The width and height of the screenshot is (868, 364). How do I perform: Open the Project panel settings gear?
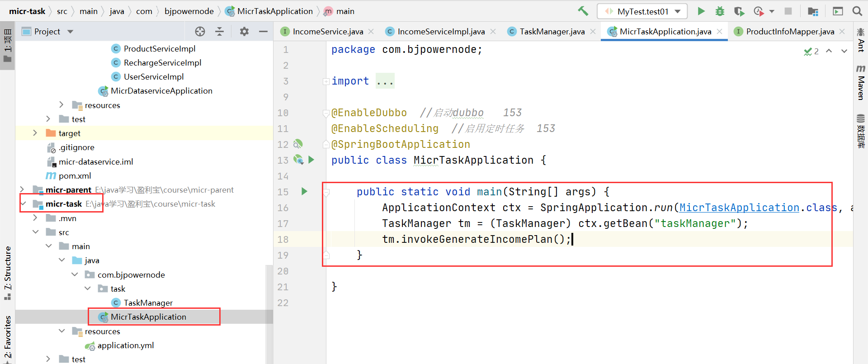click(x=244, y=31)
